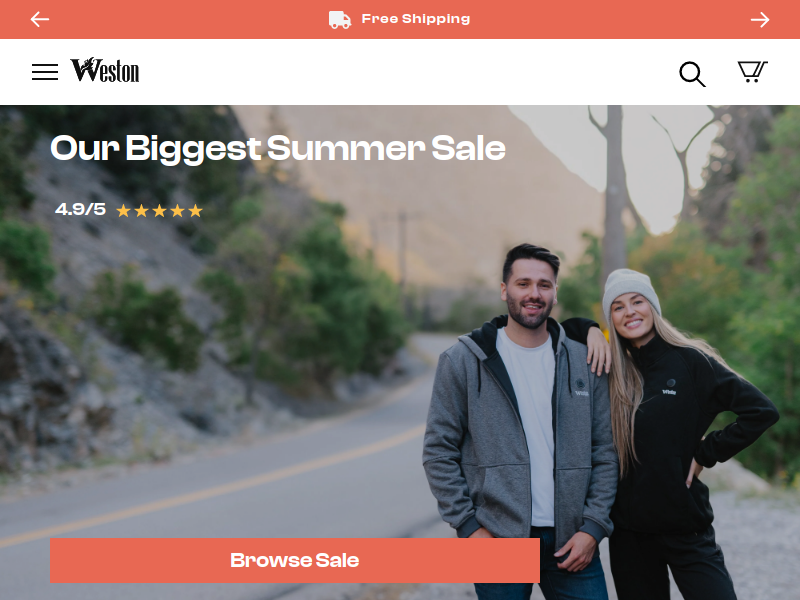
Task: Click the rocky hillside in the hero image
Action: [77, 332]
